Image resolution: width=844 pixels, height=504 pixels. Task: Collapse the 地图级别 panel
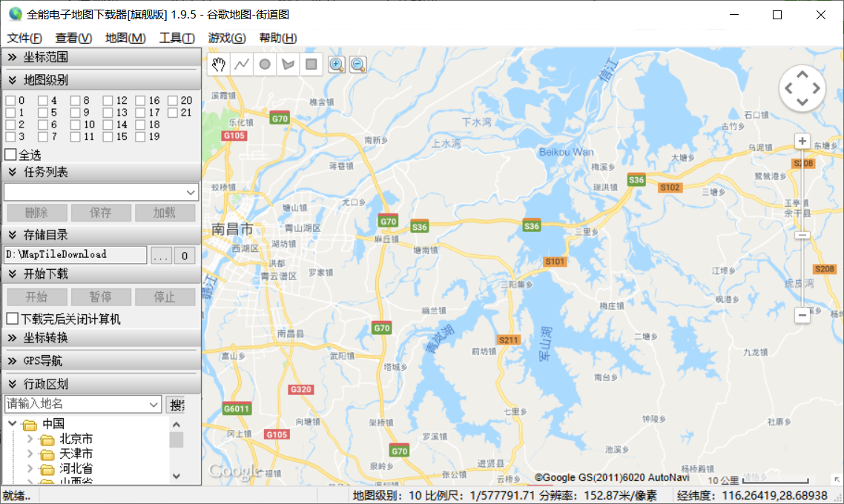click(x=101, y=80)
